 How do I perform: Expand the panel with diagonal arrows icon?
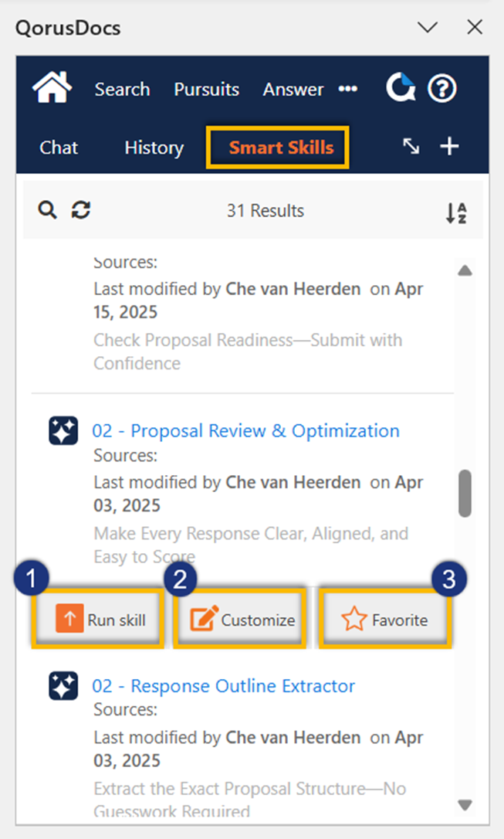pos(411,147)
